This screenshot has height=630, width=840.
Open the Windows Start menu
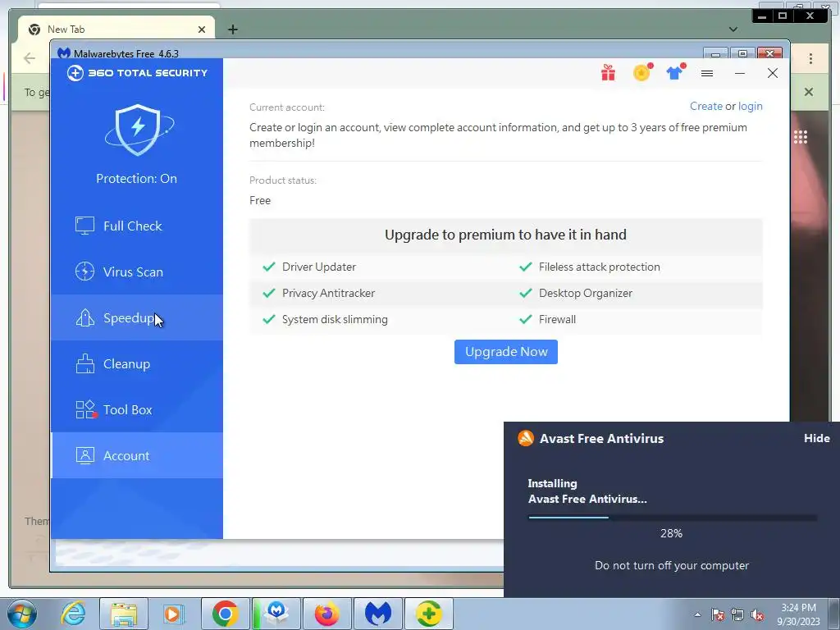coord(22,614)
